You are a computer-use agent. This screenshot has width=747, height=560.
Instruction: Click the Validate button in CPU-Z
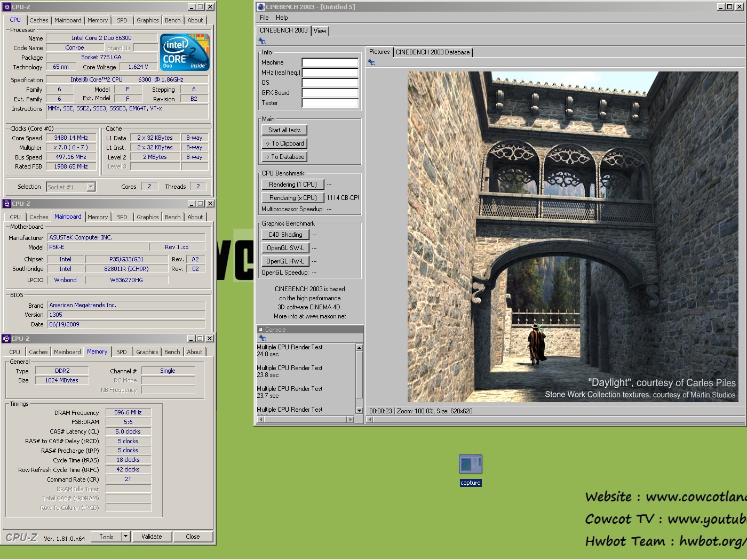152,537
